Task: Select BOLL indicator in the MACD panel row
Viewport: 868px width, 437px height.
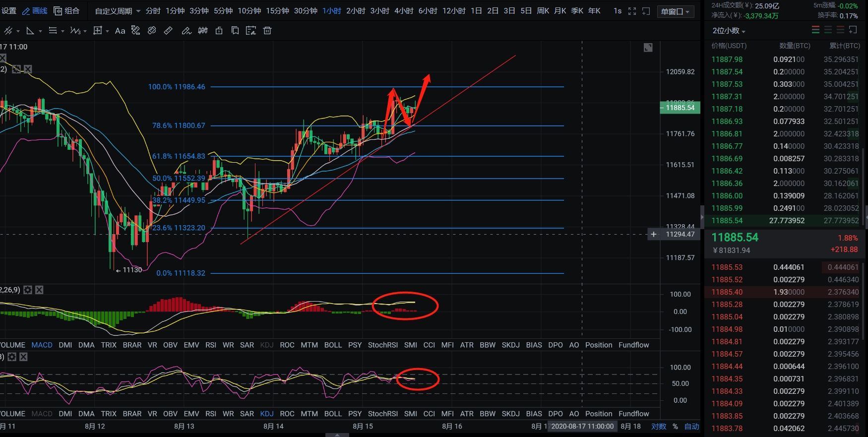Action: pos(333,345)
